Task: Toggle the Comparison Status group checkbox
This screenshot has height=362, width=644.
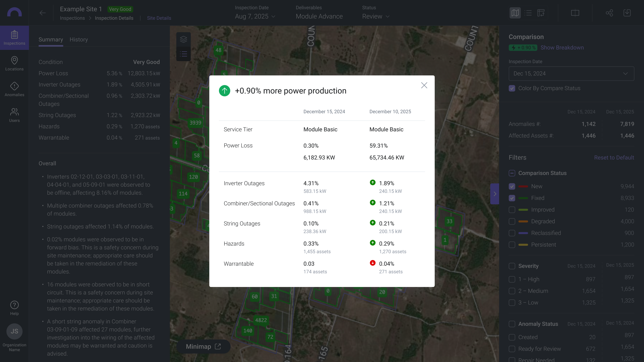Action: tap(512, 173)
